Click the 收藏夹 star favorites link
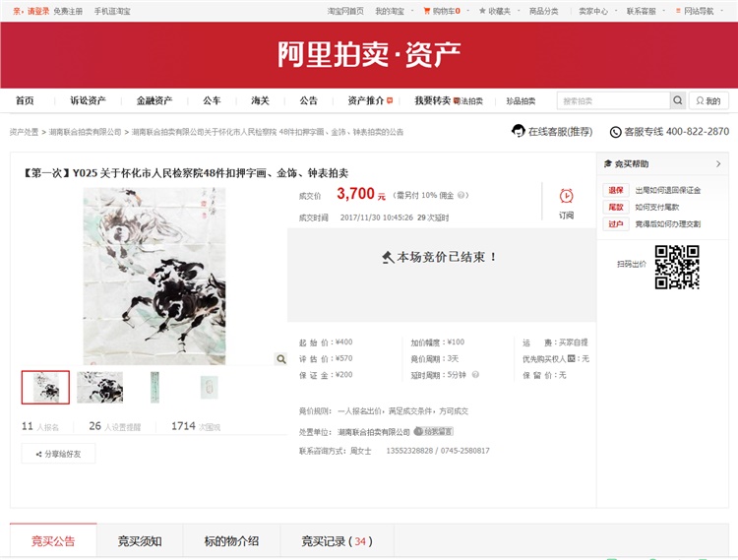This screenshot has width=738, height=560. click(495, 11)
